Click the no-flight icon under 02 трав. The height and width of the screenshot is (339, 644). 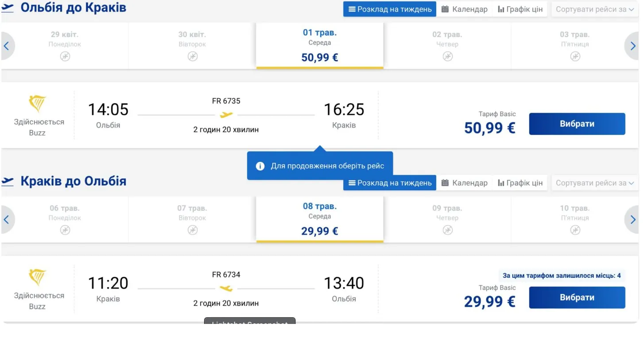[x=447, y=56]
